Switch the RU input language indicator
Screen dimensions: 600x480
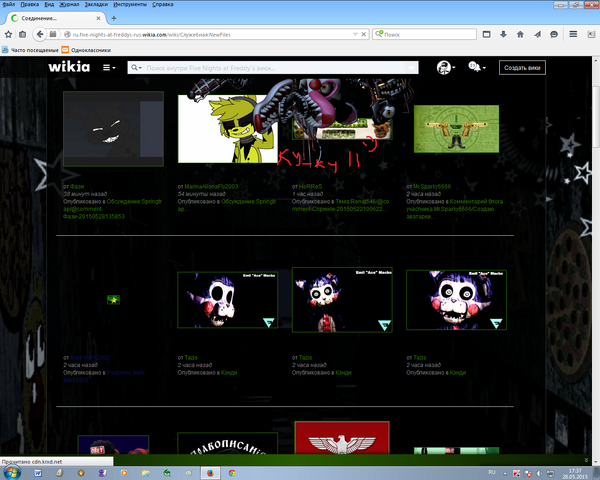(x=492, y=472)
